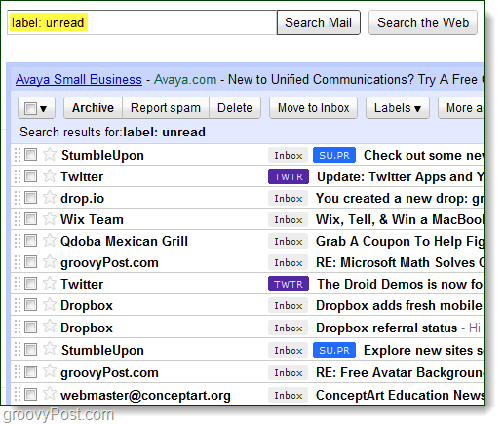Screen dimensions: 504x425
Task: Star the first StumbleUpon email
Action: point(50,154)
